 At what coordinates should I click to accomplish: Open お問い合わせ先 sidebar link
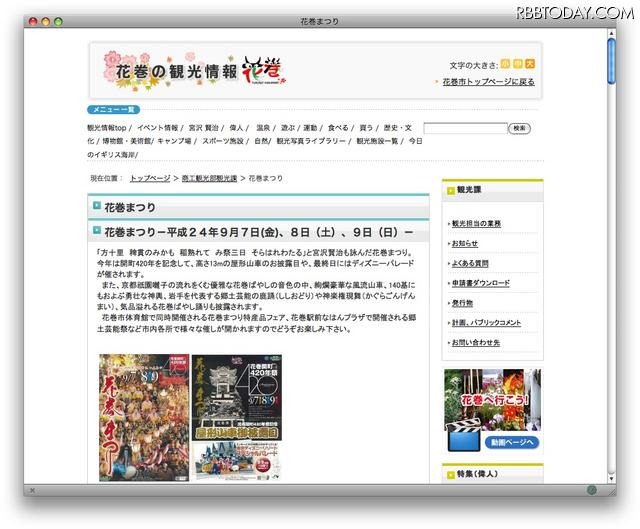point(476,343)
